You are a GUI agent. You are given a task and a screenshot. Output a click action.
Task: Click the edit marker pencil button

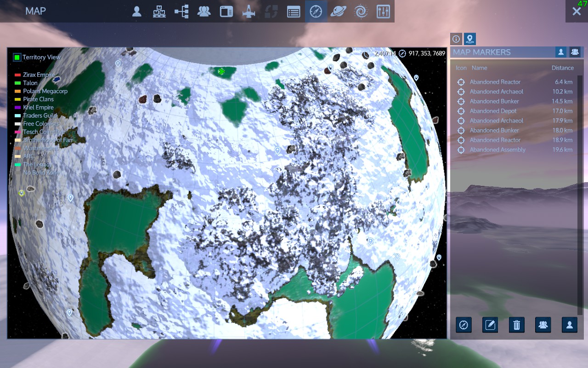[x=490, y=325]
